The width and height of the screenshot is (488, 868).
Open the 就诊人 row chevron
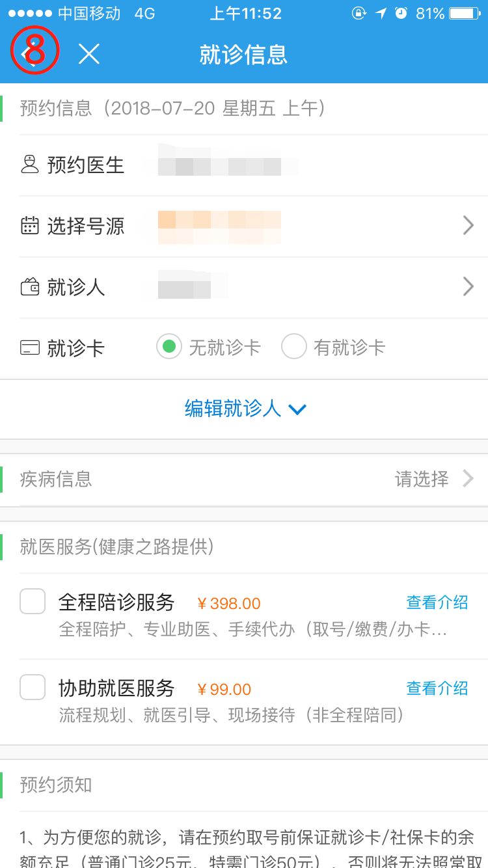click(x=468, y=287)
